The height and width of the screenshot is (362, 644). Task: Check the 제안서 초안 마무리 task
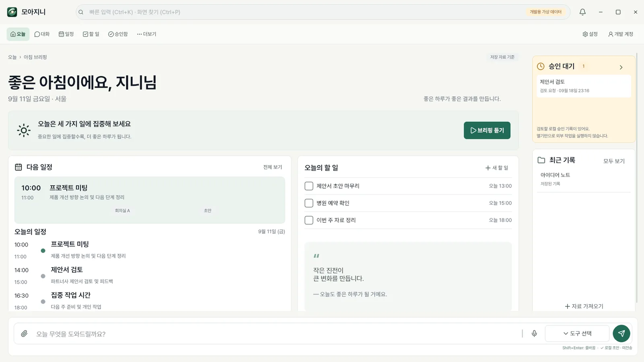click(x=309, y=186)
